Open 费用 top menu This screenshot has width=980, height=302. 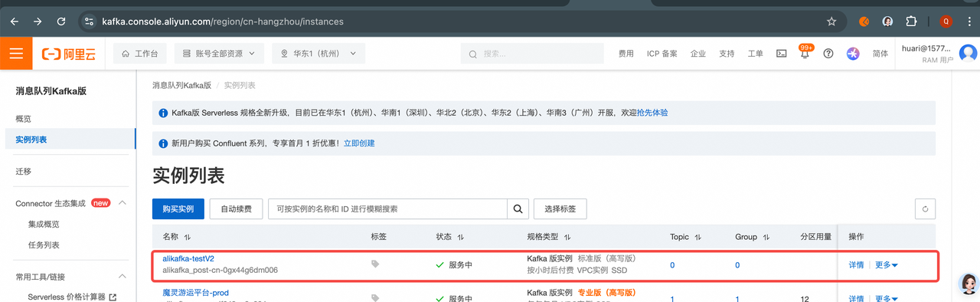[x=626, y=54]
